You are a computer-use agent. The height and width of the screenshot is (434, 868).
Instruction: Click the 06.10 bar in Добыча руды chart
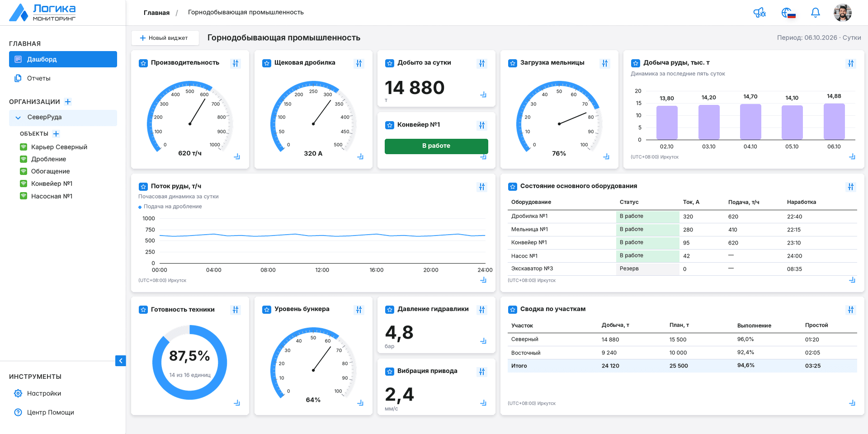coord(834,122)
